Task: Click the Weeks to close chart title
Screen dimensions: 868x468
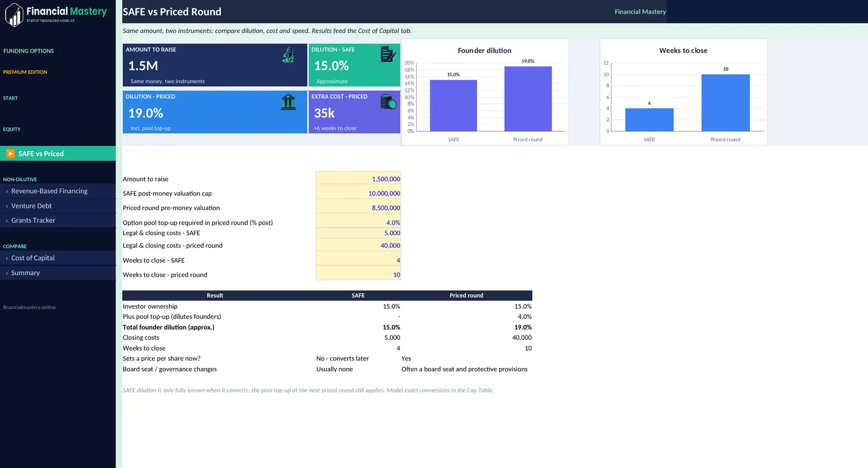Action: [683, 50]
